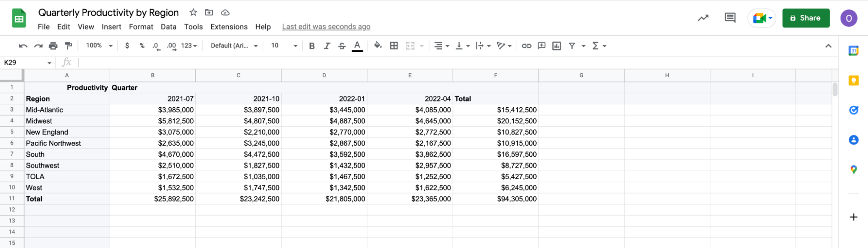Format as percent
The width and height of the screenshot is (868, 248).
[x=142, y=46]
